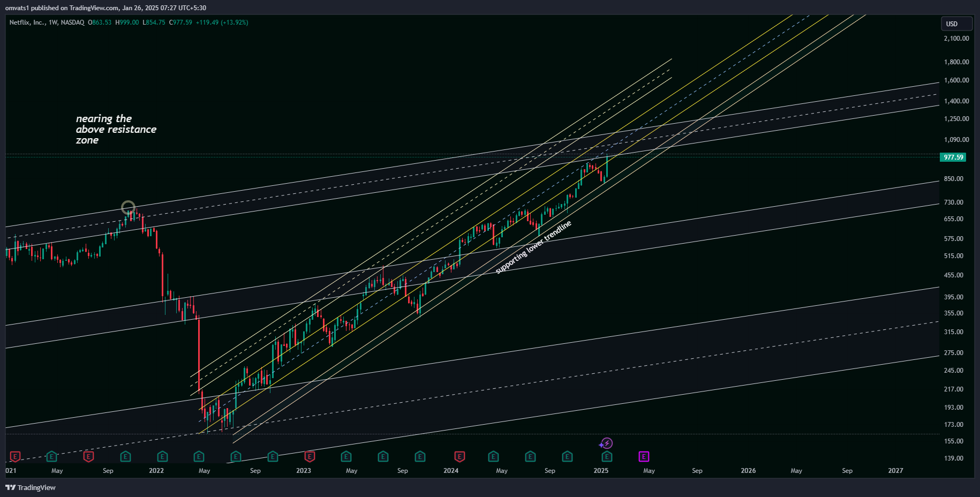Click green earnings marker above May 2023

[346, 457]
